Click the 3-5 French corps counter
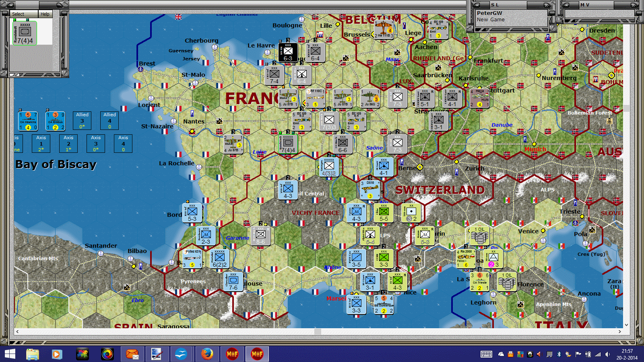Viewport: 644px width, 362px height. [357, 259]
